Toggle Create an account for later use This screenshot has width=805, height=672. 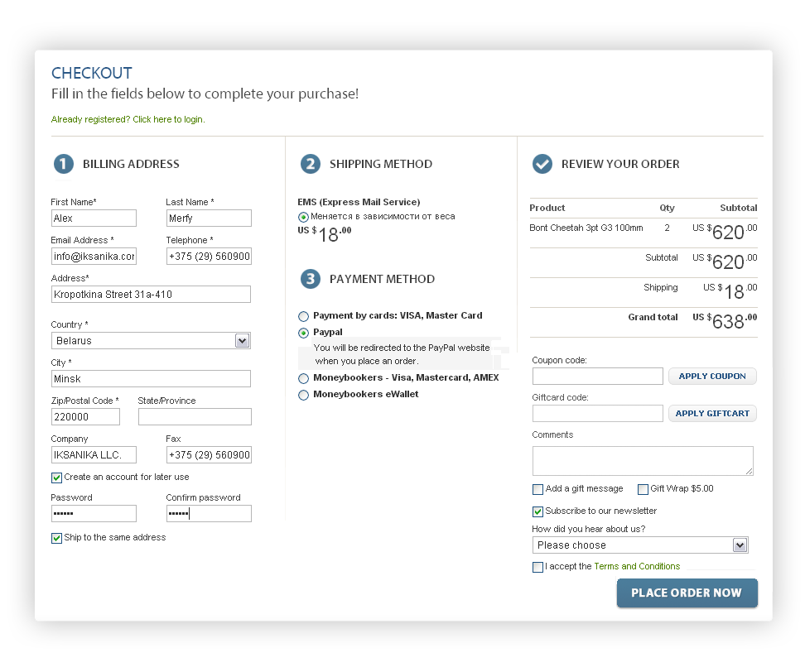[57, 478]
